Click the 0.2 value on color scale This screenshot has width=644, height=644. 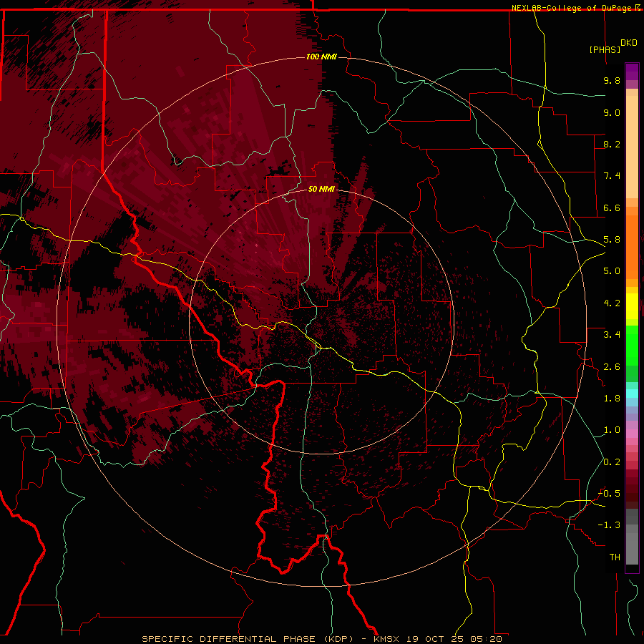(x=612, y=462)
